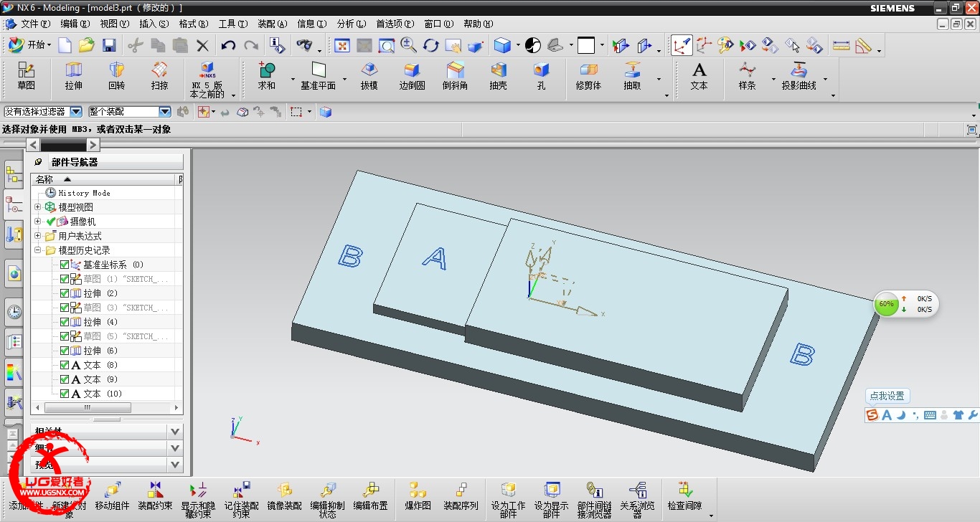This screenshot has width=980, height=522.
Task: Open the 分析 menu
Action: (351, 24)
